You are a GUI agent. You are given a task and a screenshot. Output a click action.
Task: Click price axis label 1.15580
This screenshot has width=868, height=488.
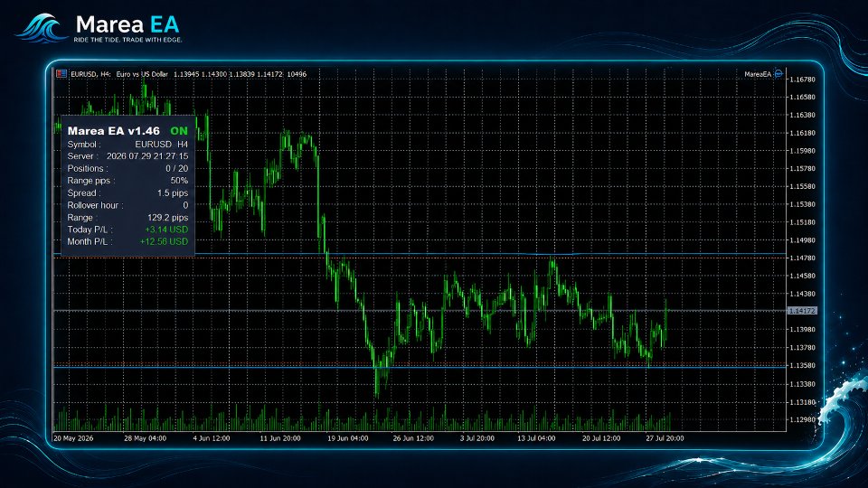[x=803, y=186]
